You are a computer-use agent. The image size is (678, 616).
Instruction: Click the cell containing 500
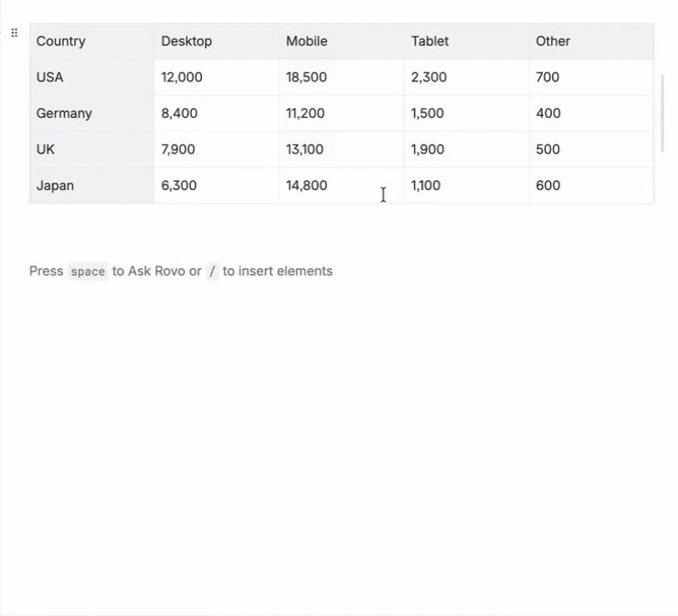coord(591,149)
